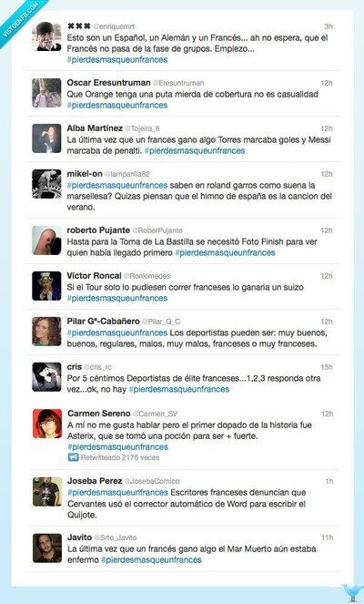Open the Víctor Roncal name link

coord(94,276)
